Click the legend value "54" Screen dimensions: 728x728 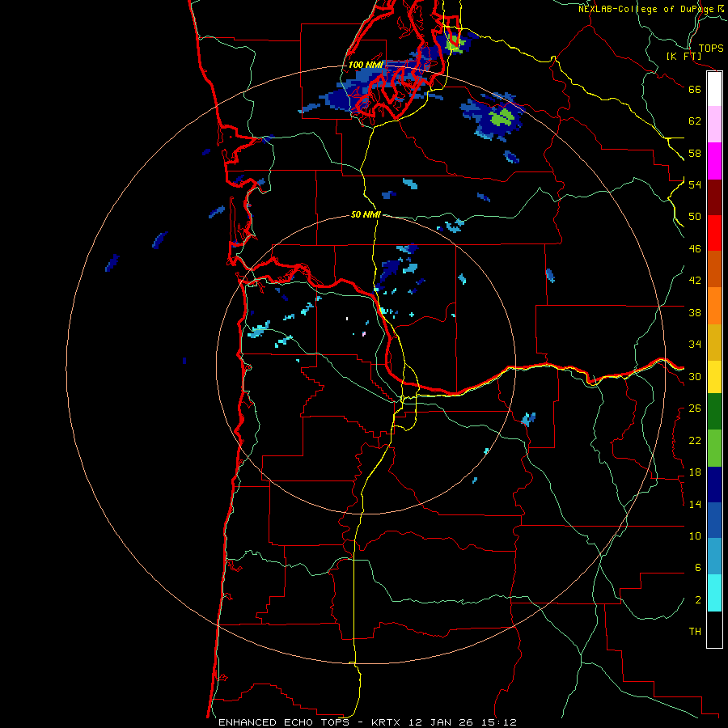coord(695,184)
